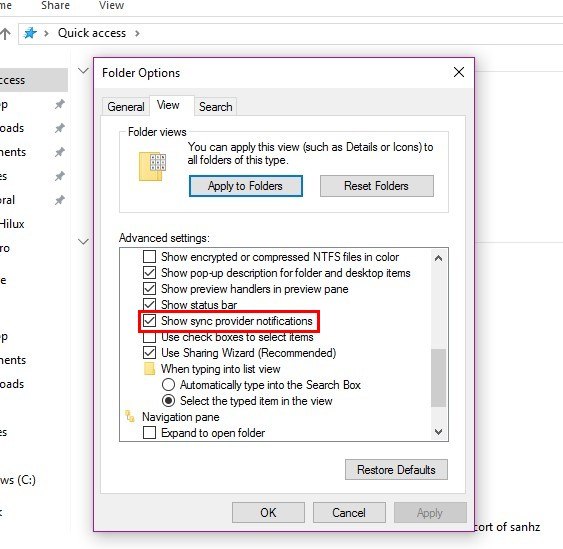Image resolution: width=563 pixels, height=549 pixels.
Task: Click the Apply to Folders button
Action: (x=246, y=186)
